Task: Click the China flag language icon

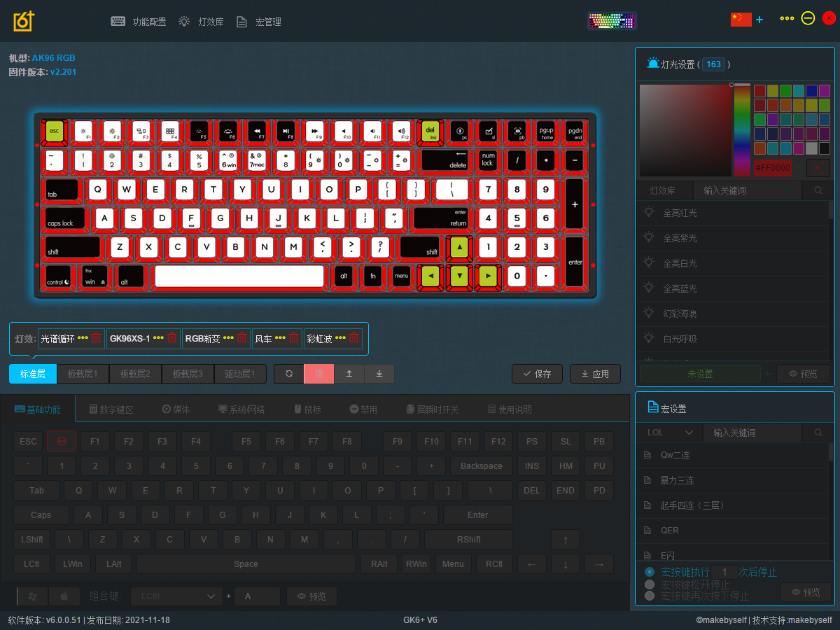Action: tap(741, 20)
